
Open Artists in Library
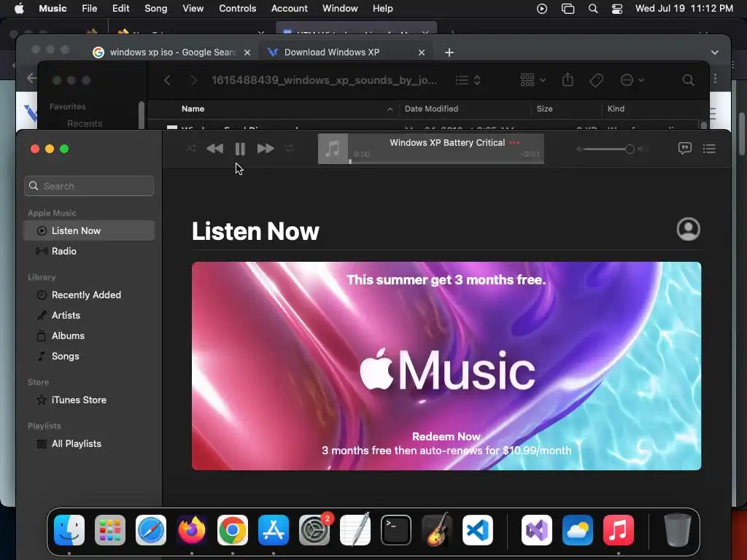click(x=89, y=315)
